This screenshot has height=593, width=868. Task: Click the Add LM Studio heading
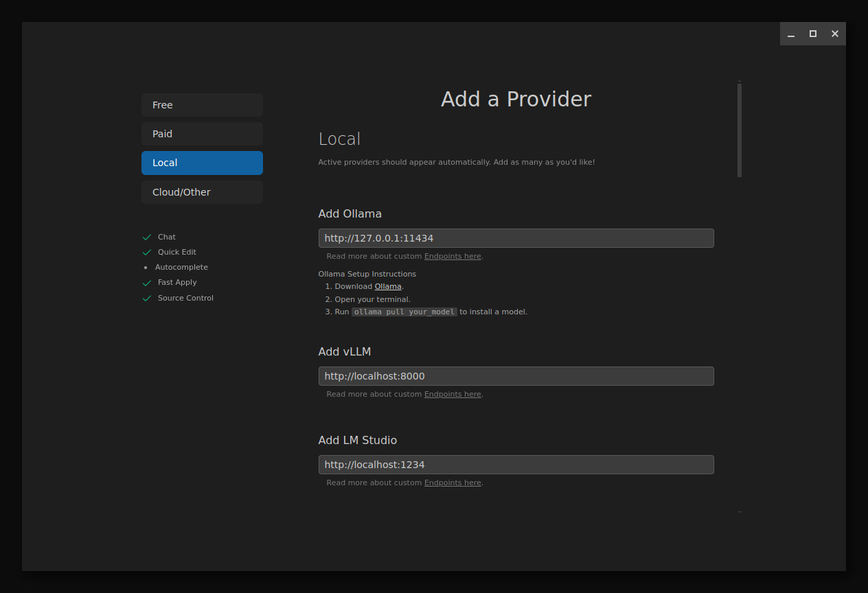tap(358, 440)
